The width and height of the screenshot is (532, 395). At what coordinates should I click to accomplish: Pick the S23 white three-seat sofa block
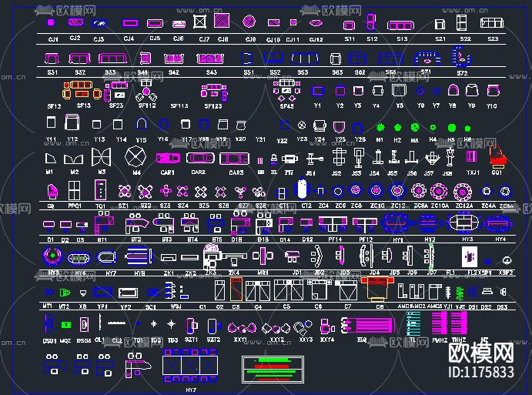[492, 23]
